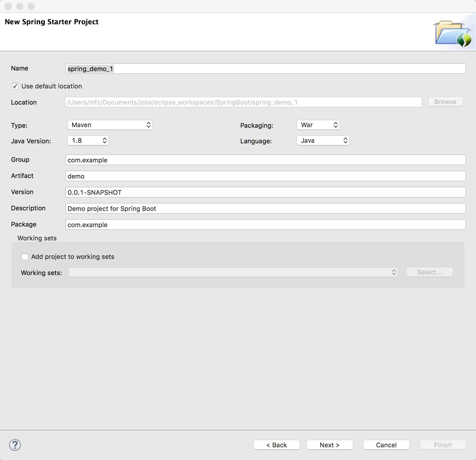Open the Packaging dropdown showing War
The height and width of the screenshot is (460, 476).
(318, 125)
